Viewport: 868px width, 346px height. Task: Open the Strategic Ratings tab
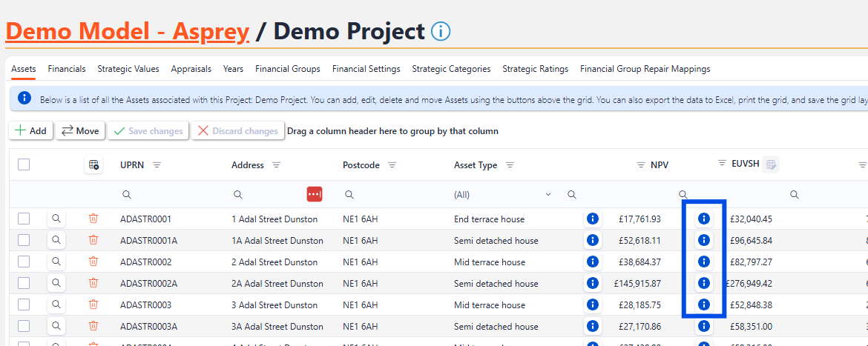pyautogui.click(x=535, y=69)
